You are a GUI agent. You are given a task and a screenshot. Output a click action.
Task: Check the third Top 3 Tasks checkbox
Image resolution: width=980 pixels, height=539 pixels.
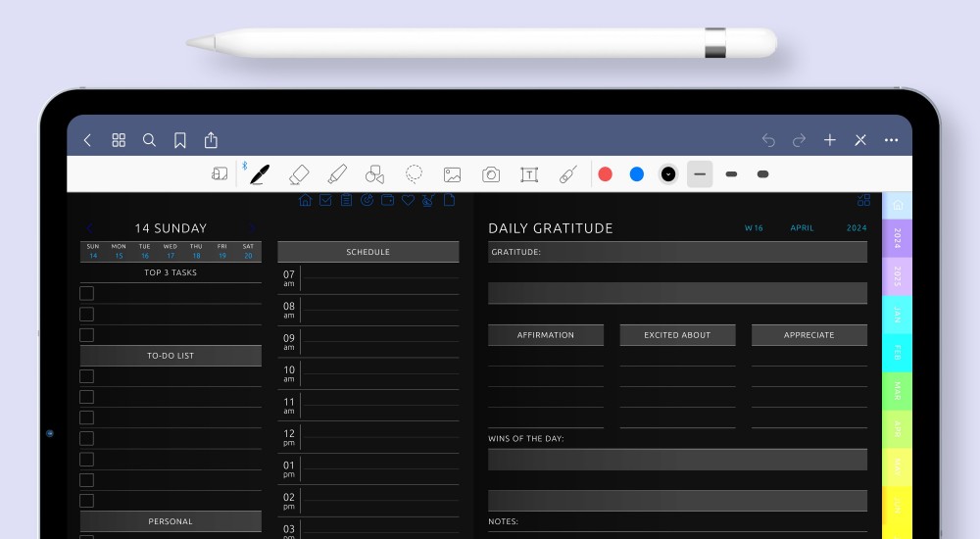87,335
